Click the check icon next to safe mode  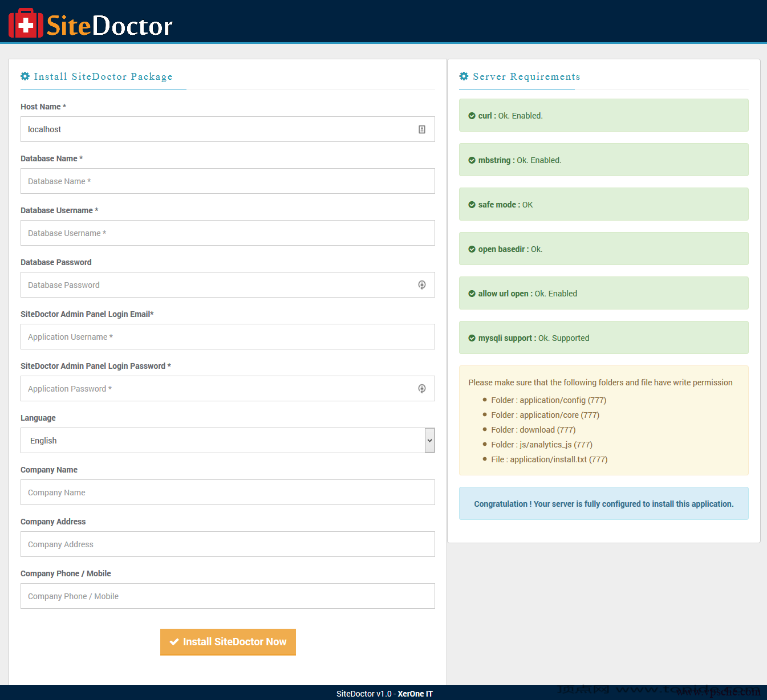pos(472,205)
